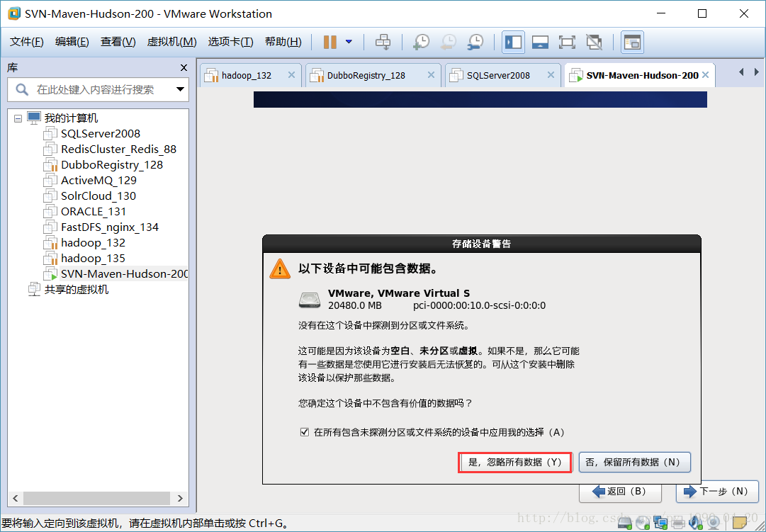This screenshot has width=766, height=532.
Task: Select SQLServer2008 in the library tree
Action: 100,134
